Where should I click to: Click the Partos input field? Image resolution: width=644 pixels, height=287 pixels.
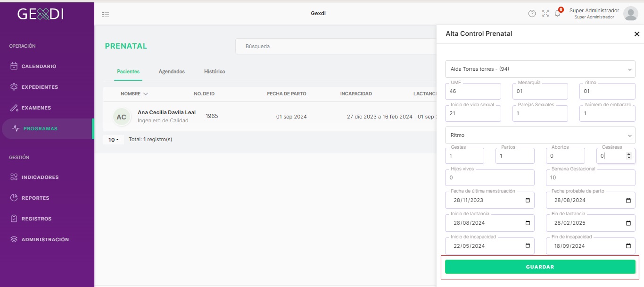(515, 156)
